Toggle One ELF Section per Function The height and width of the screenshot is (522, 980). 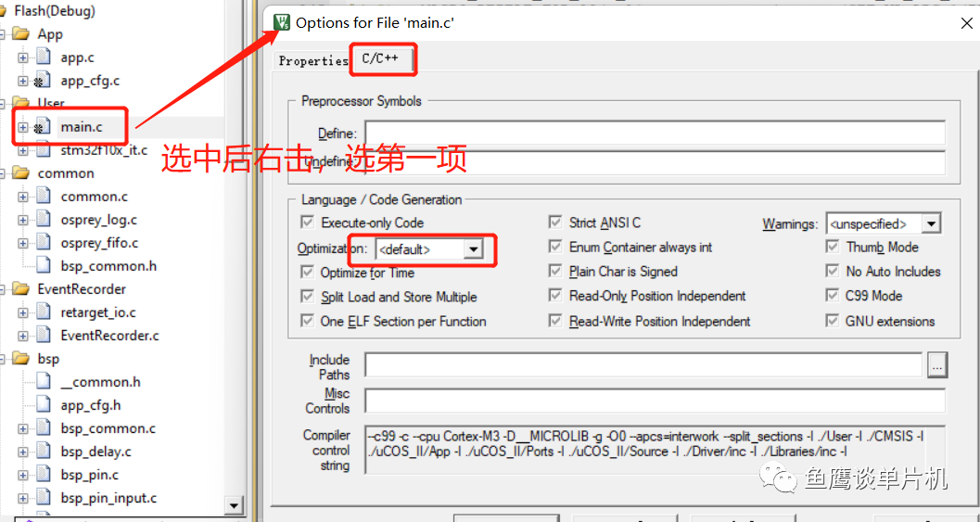(307, 321)
